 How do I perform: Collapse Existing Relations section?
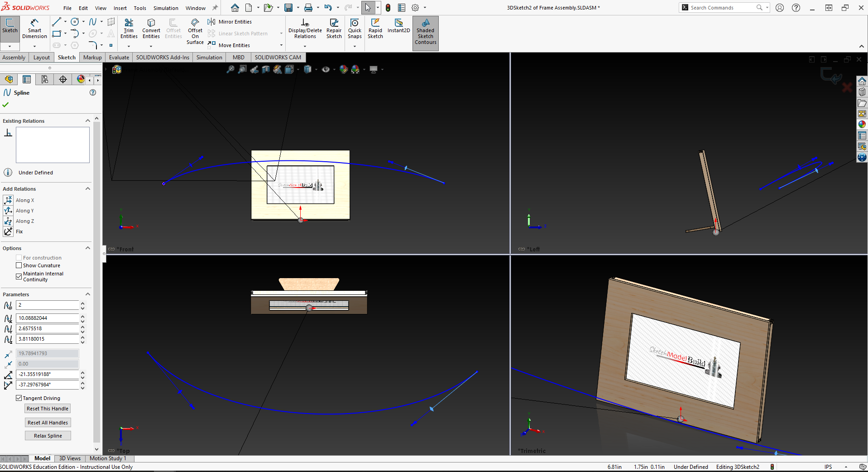[88, 120]
